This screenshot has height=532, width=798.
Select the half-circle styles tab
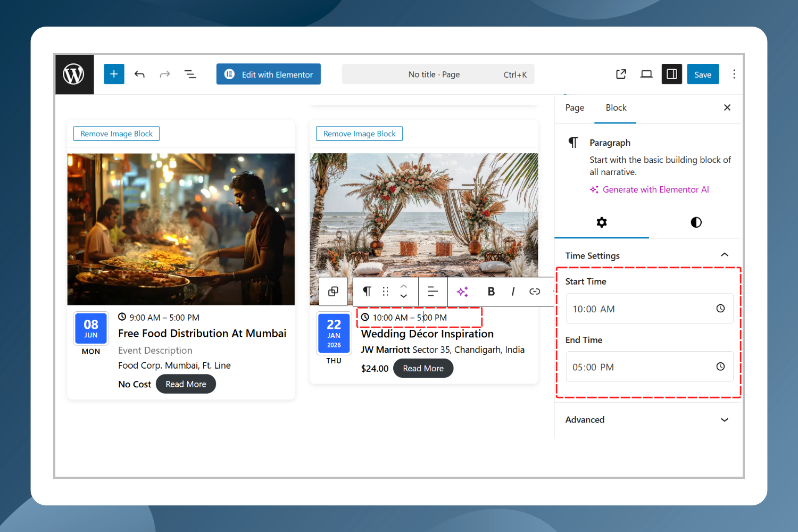[696, 222]
